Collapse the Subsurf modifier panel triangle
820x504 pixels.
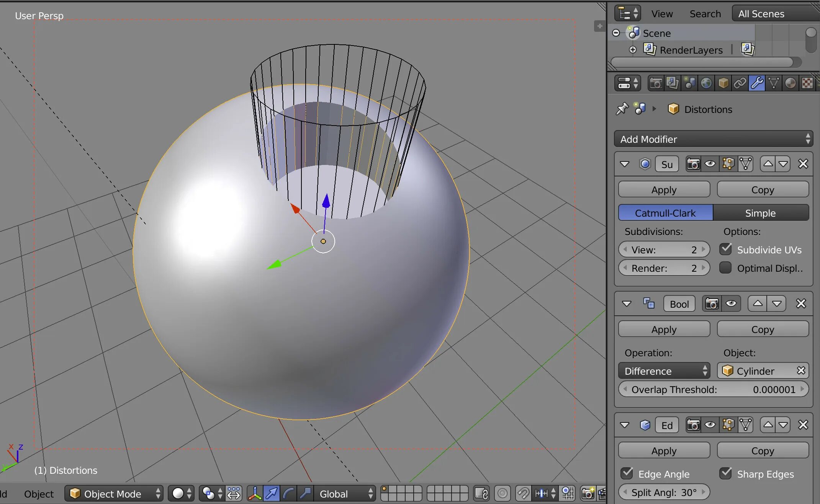pyautogui.click(x=625, y=164)
